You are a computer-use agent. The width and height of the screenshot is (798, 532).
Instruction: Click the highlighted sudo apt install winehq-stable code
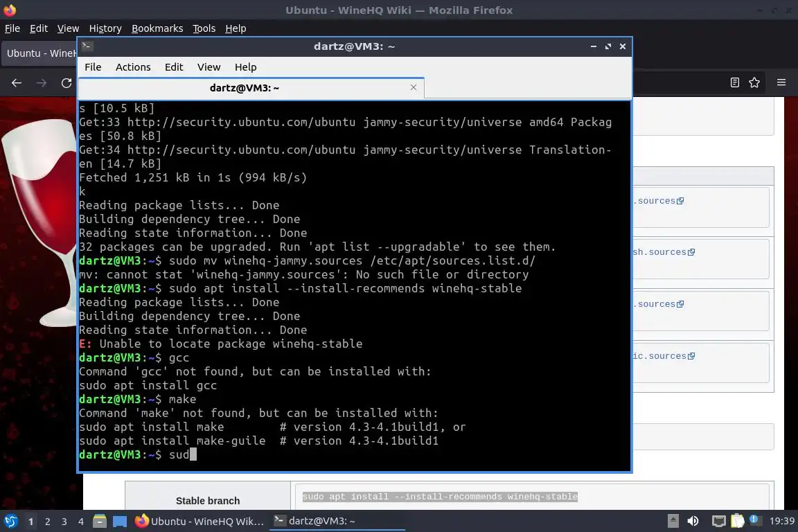(x=440, y=497)
